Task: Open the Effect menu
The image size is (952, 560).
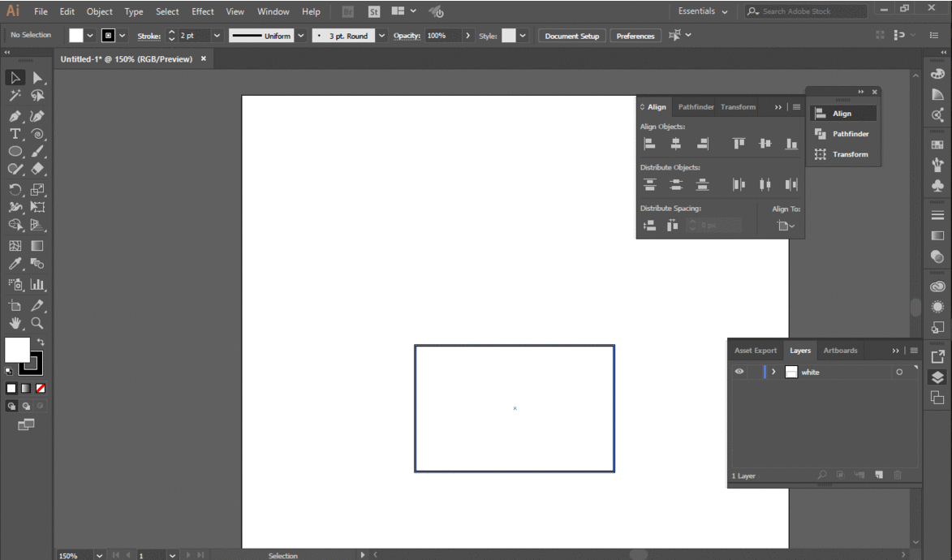Action: tap(203, 11)
